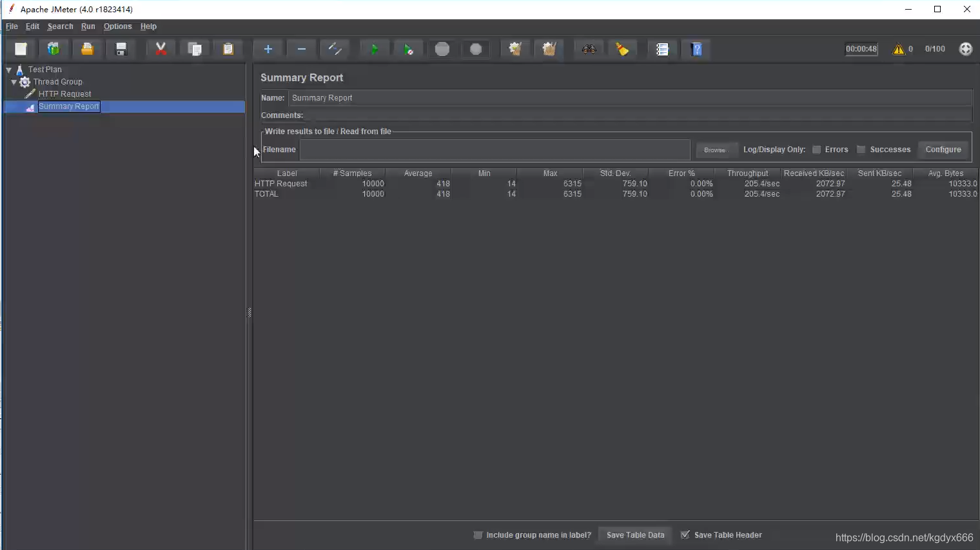Click the Average column header
The height and width of the screenshot is (550, 980).
[x=418, y=173]
